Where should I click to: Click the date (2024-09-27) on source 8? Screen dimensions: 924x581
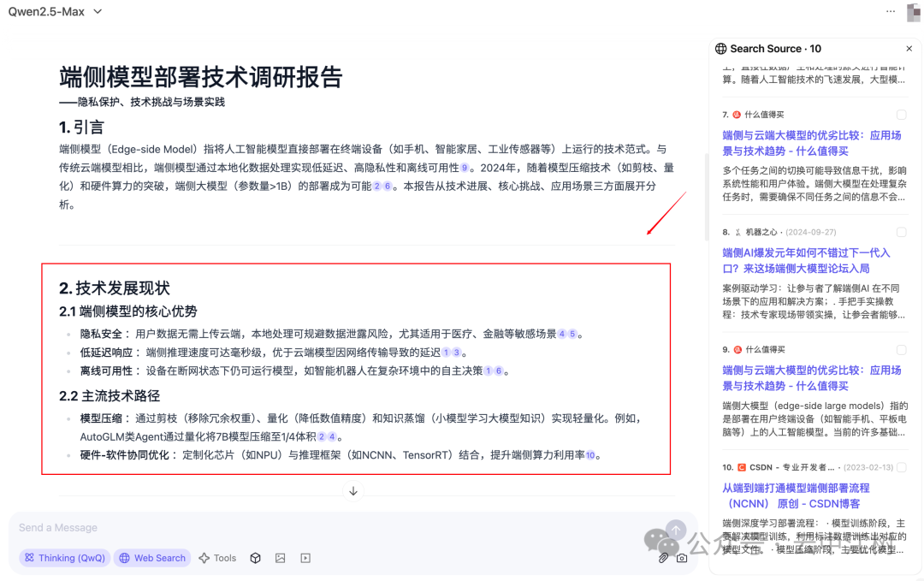tap(811, 232)
